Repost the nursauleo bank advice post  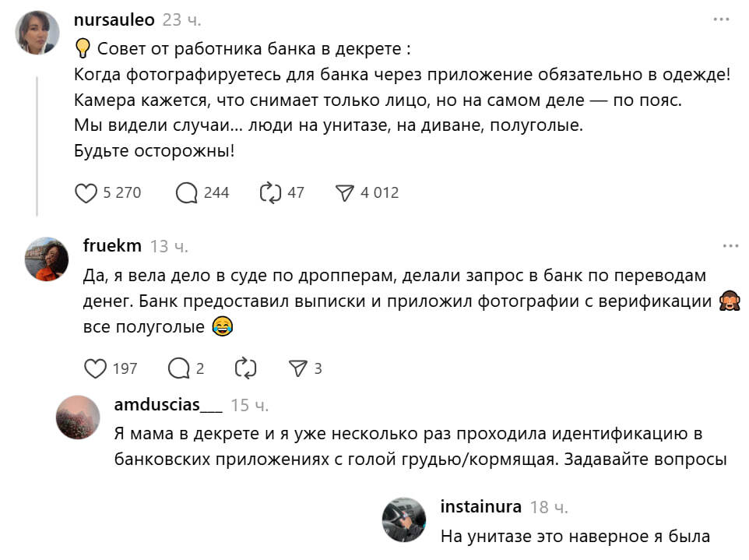(x=269, y=193)
